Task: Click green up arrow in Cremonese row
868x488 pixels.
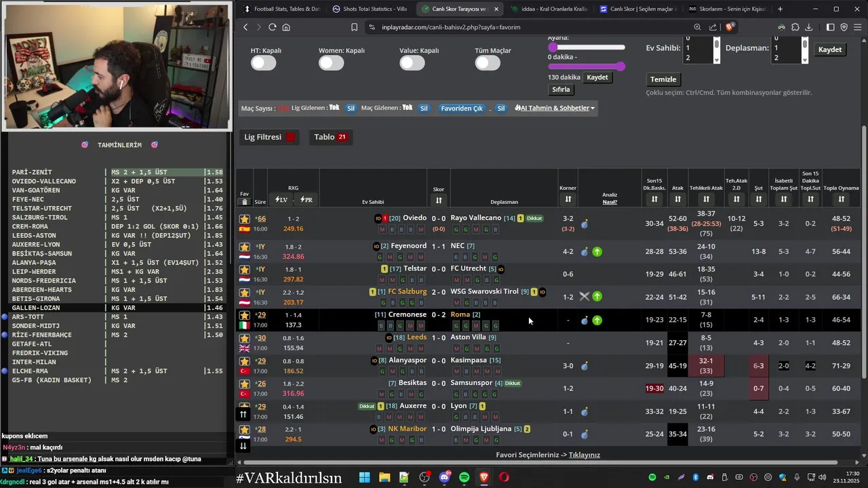Action: pos(597,320)
